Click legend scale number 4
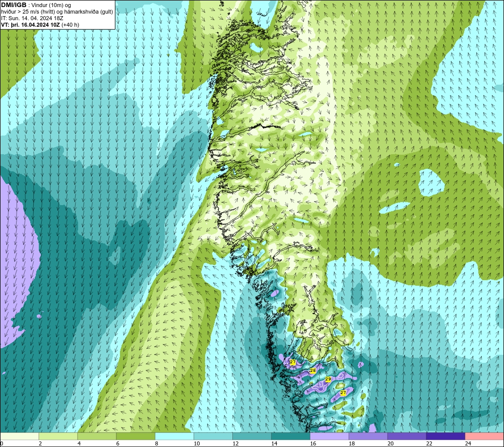The image size is (504, 447). [79, 443]
